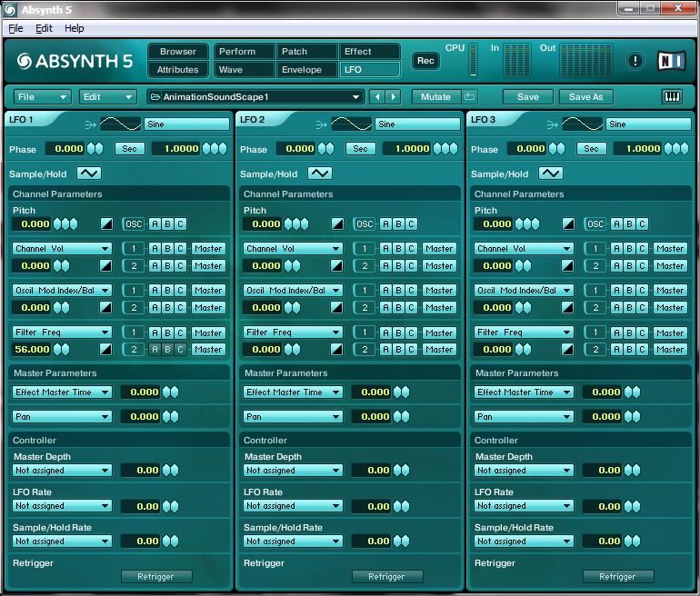Image resolution: width=700 pixels, height=596 pixels.
Task: Click LFO 3 Channel Vol polarity invert icon
Action: tap(567, 266)
